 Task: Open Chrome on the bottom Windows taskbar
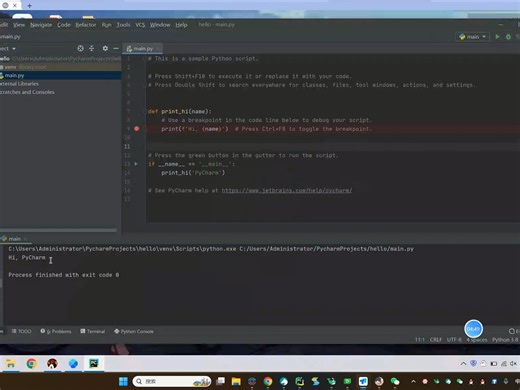(x=267, y=381)
